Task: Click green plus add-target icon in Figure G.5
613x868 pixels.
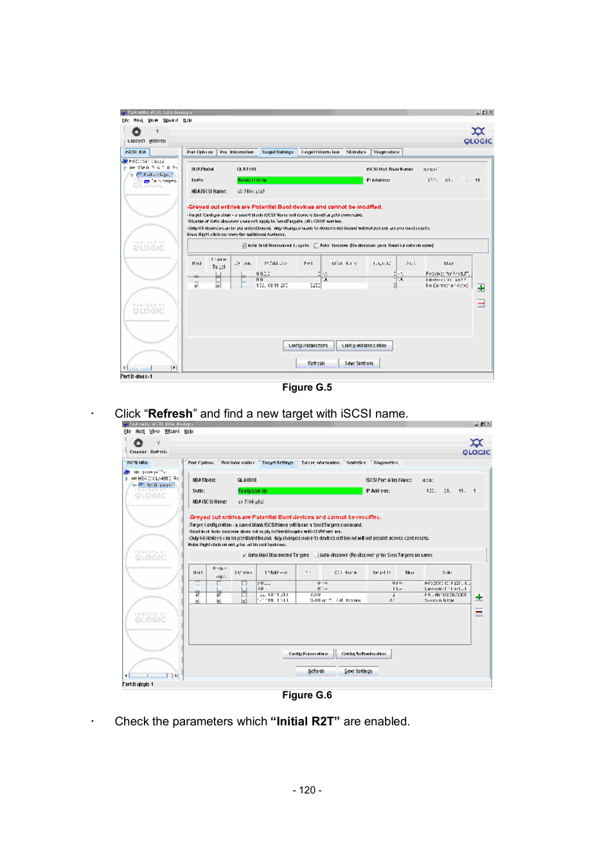Action: pos(481,288)
